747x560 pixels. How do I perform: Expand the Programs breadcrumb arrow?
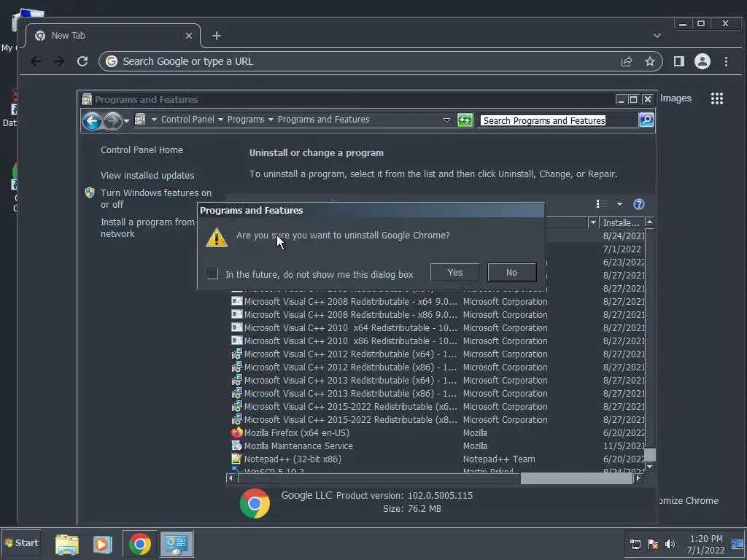(271, 120)
